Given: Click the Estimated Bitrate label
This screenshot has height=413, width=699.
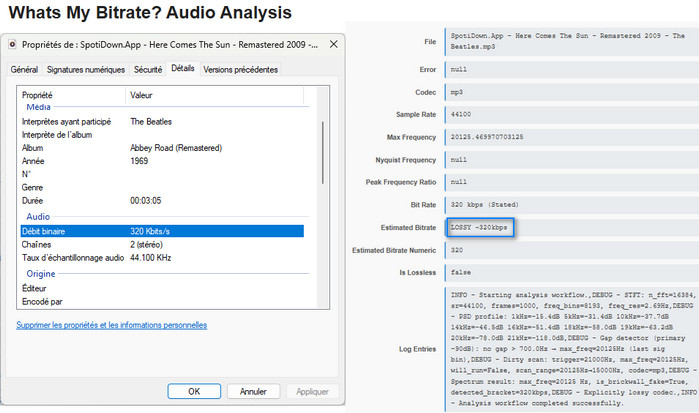Looking at the screenshot, I should 408,227.
